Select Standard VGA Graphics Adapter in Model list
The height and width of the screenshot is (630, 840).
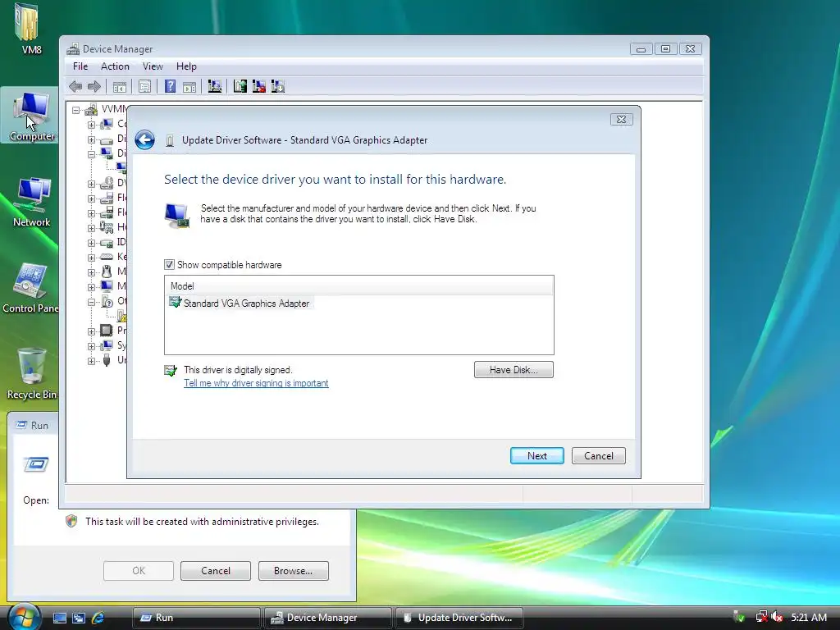point(240,304)
